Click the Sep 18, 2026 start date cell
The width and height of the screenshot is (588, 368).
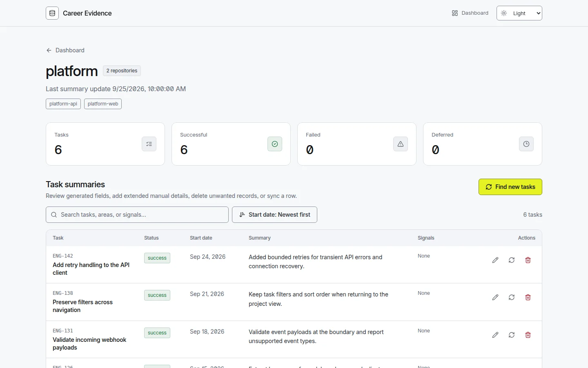tap(207, 332)
